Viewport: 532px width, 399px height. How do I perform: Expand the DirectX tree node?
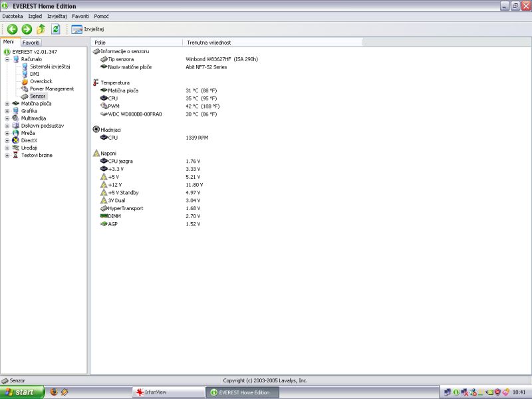click(x=7, y=140)
